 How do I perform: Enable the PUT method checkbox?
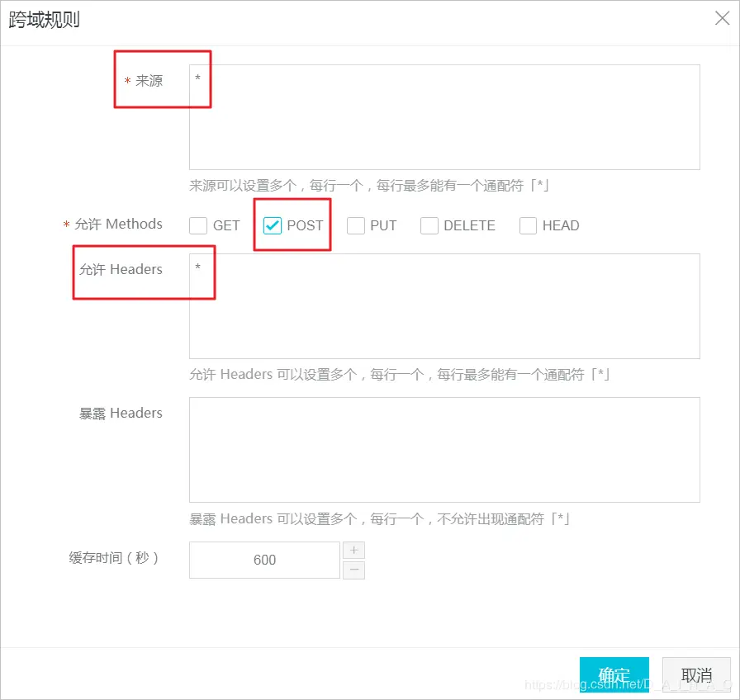(x=355, y=225)
